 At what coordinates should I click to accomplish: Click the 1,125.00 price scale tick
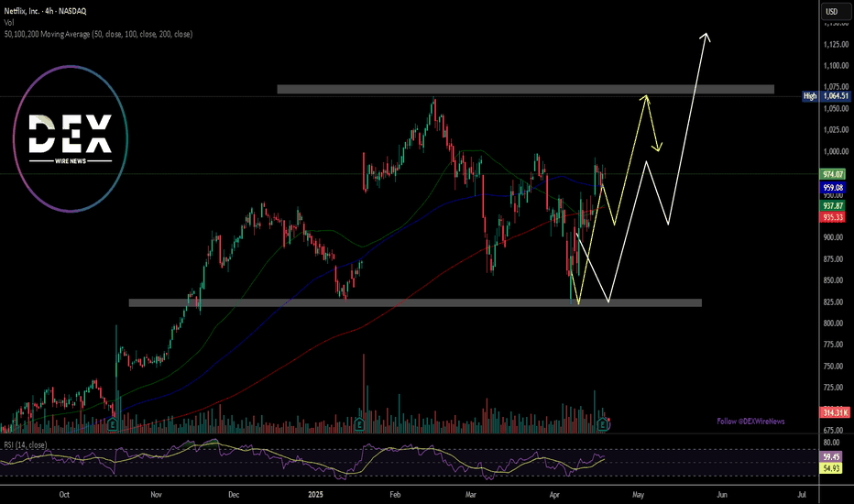836,44
